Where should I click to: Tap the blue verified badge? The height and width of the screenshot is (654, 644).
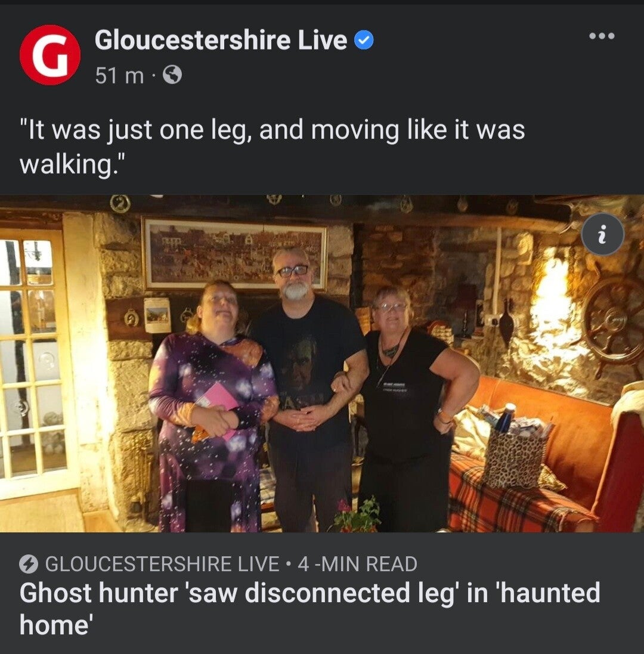pyautogui.click(x=364, y=41)
